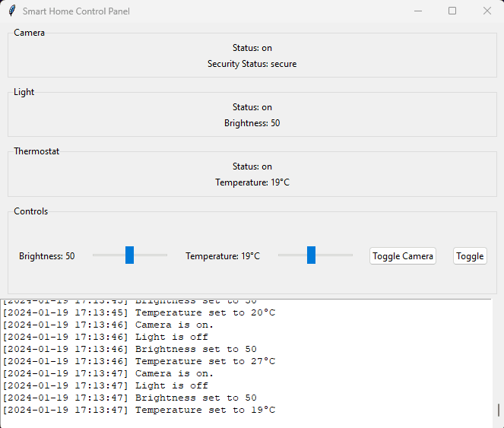Screen dimensions: 504x428
Task: Close the Smart Home Control Panel window
Action: pyautogui.click(x=487, y=11)
